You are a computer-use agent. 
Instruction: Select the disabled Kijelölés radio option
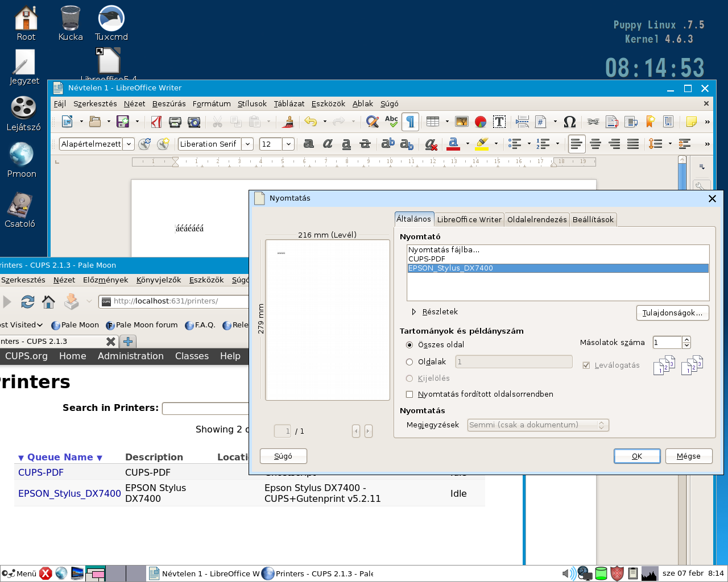[409, 379]
